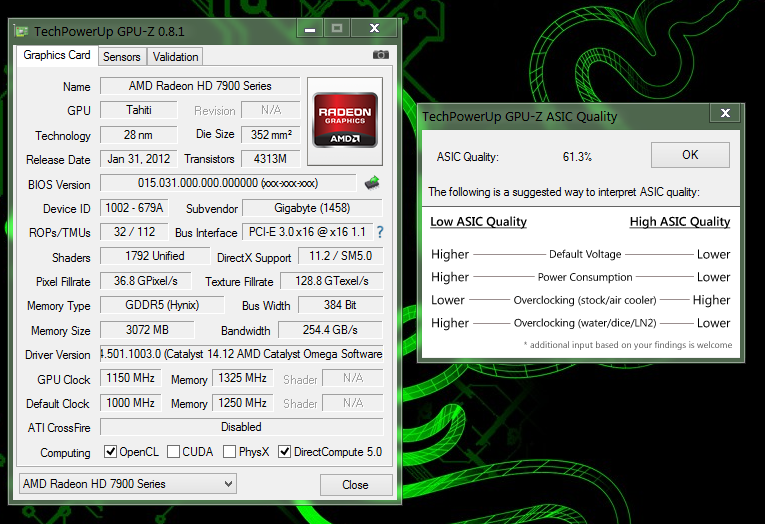Click the GPU field showing Tahiti
765x524 pixels.
(139, 110)
